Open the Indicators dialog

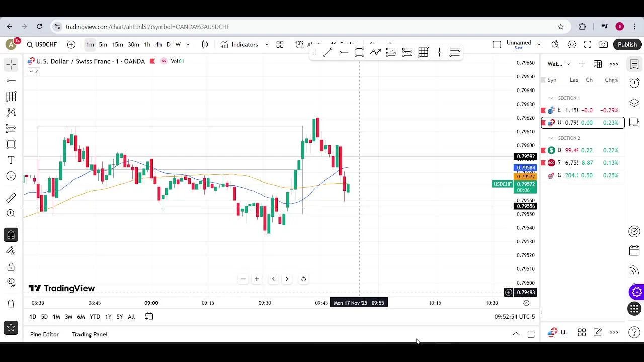tap(239, 45)
